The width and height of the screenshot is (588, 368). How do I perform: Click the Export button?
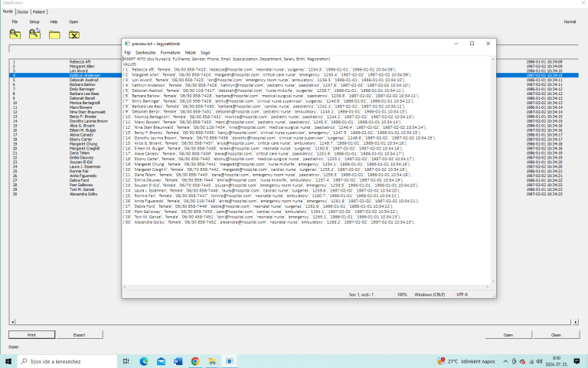coord(79,335)
